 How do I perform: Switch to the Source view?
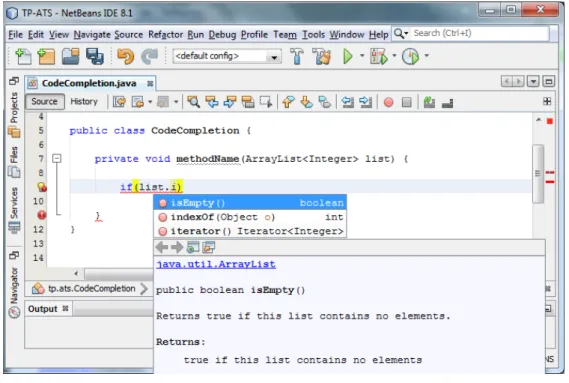[x=44, y=101]
